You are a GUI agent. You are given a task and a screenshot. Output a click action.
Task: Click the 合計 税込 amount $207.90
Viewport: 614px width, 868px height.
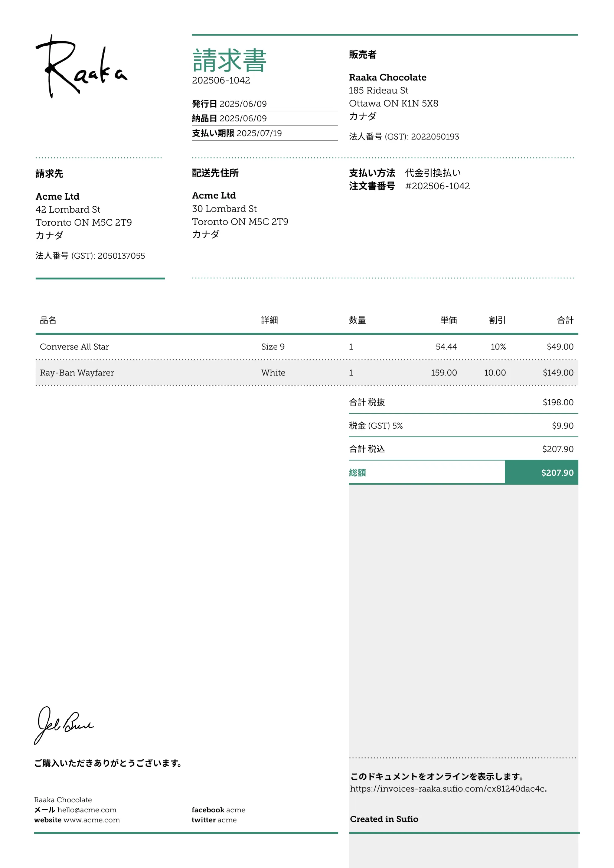coord(558,449)
